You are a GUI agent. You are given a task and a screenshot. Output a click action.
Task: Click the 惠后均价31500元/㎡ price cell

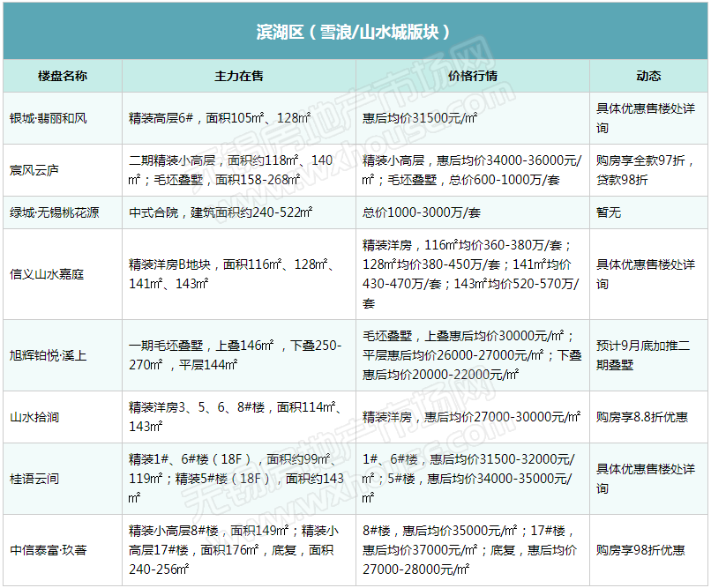421,118
